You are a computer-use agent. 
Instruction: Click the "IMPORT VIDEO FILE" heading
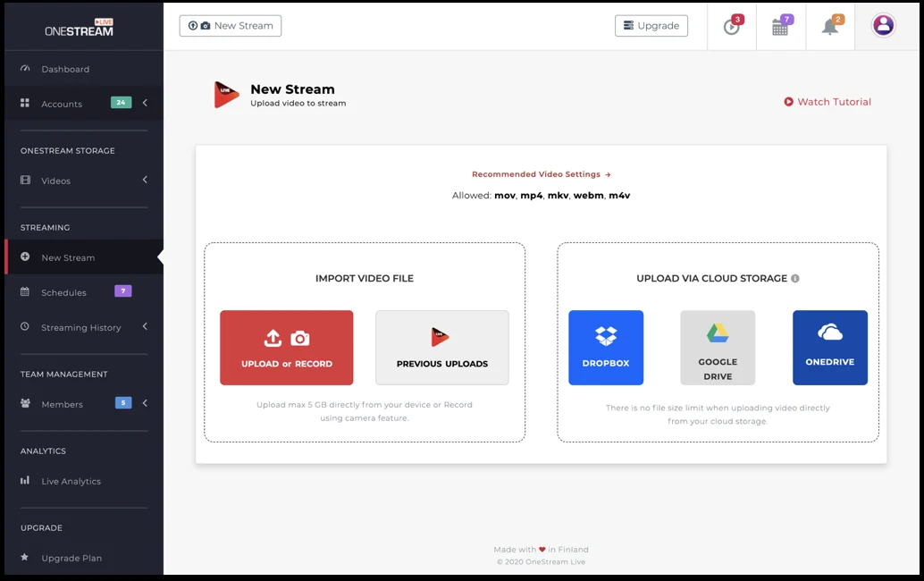[x=365, y=278]
